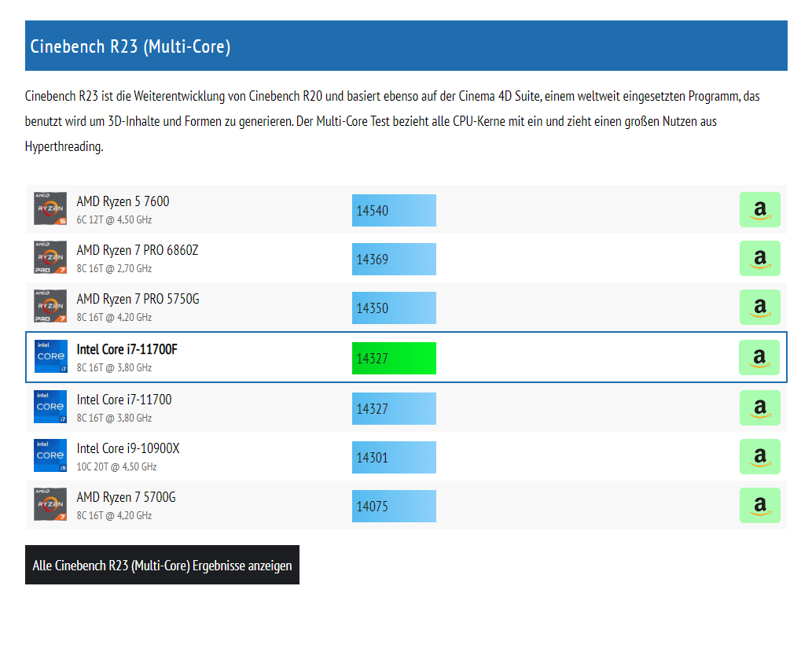
Task: Open Amazon link for Intel Core i9-10900X
Action: point(759,456)
